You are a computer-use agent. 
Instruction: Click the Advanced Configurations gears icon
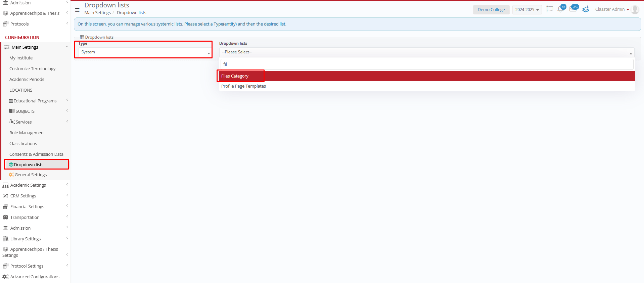[x=5, y=277]
